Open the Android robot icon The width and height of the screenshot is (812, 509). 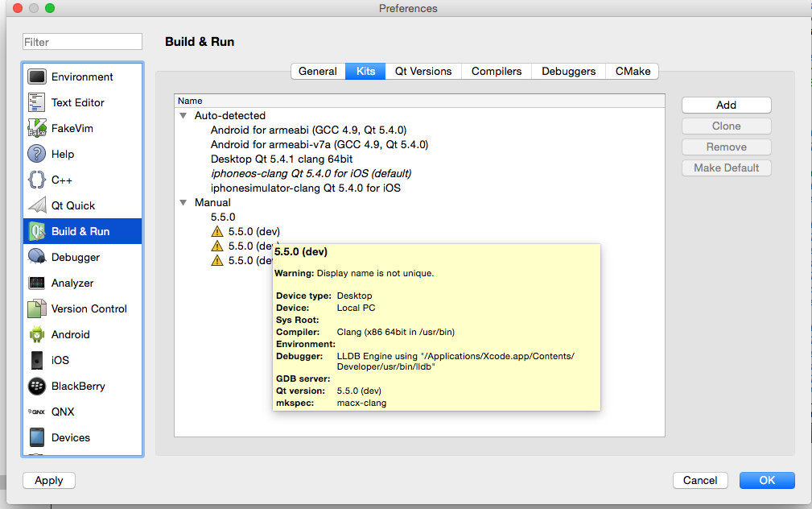(37, 334)
